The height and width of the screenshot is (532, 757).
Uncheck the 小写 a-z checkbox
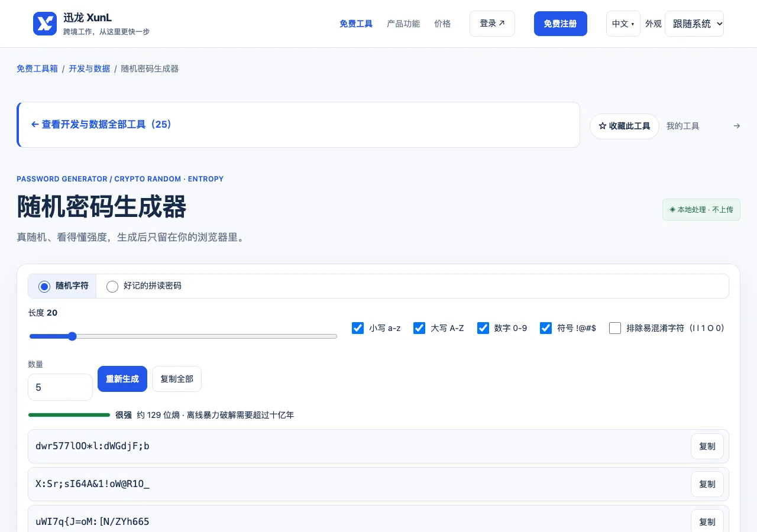[x=358, y=328]
